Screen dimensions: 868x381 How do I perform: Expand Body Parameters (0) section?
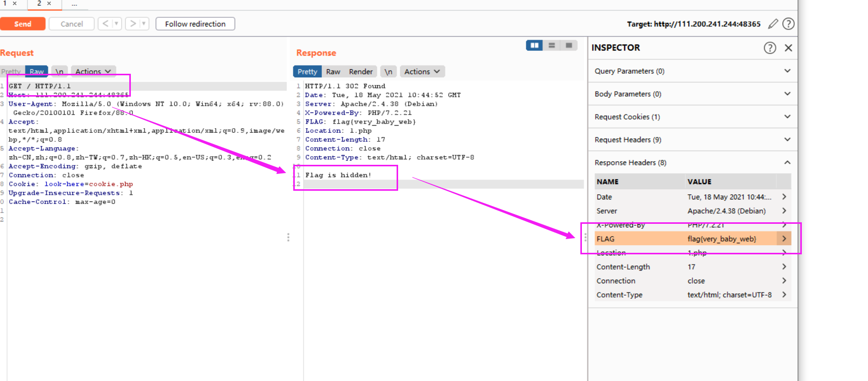click(692, 94)
